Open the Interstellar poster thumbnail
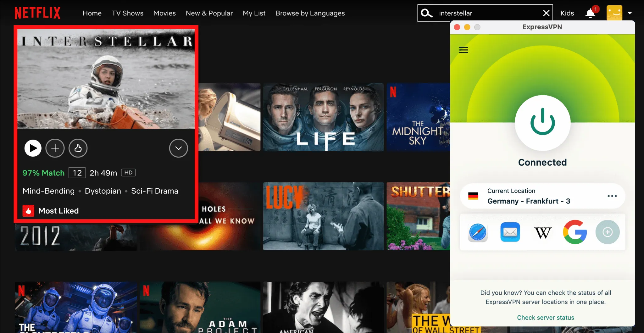The height and width of the screenshot is (333, 644). [x=106, y=79]
